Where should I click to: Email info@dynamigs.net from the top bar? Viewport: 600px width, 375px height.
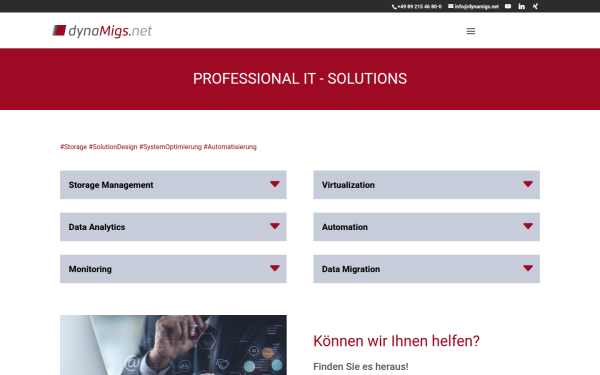476,7
